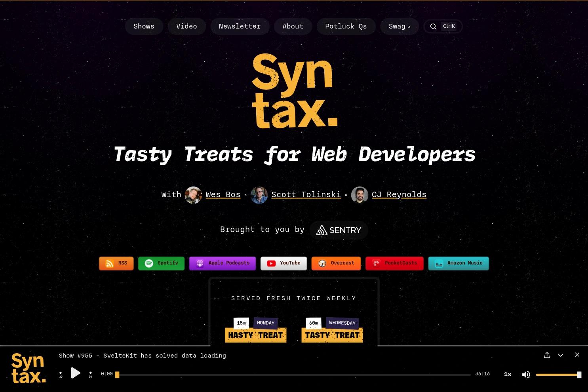Viewport: 588px width, 392px height.
Task: Open the Swag external link
Action: [399, 26]
